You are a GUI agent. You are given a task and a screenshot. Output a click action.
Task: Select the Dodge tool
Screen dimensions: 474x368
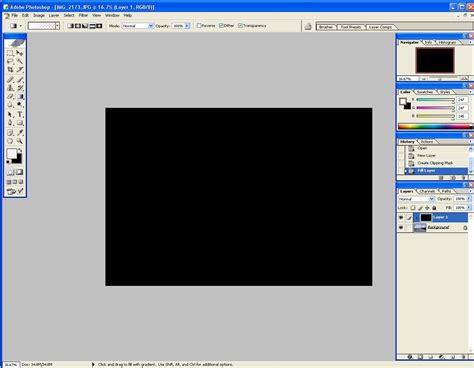(x=20, y=105)
